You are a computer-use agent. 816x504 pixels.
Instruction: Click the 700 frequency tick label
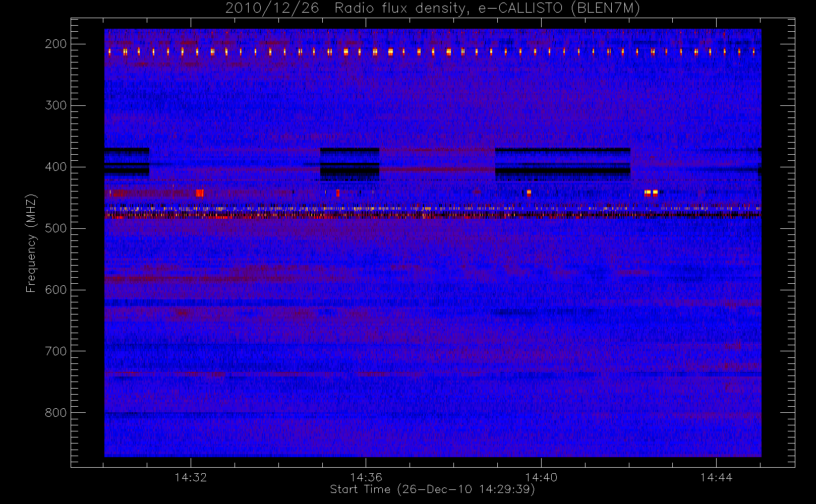point(56,351)
